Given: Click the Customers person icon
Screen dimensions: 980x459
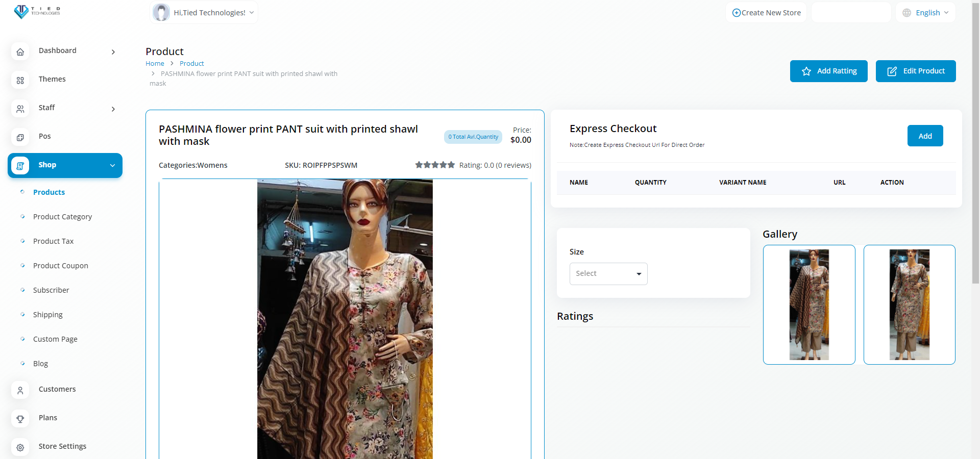Looking at the screenshot, I should point(20,390).
